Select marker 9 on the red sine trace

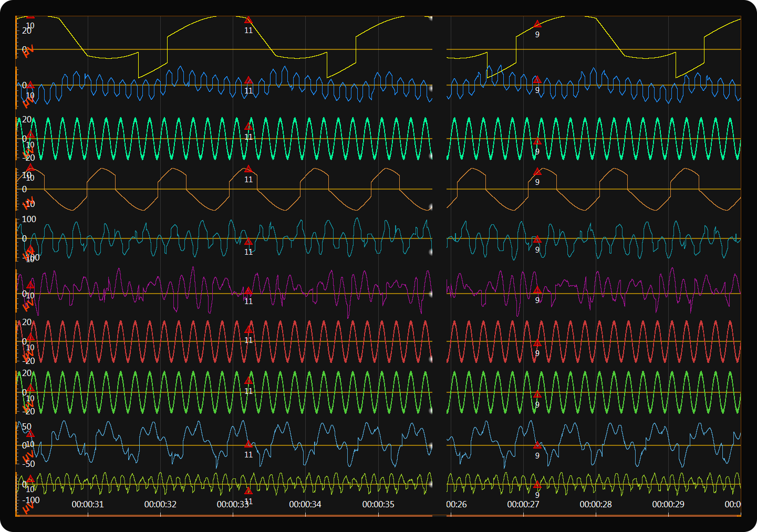(x=537, y=343)
